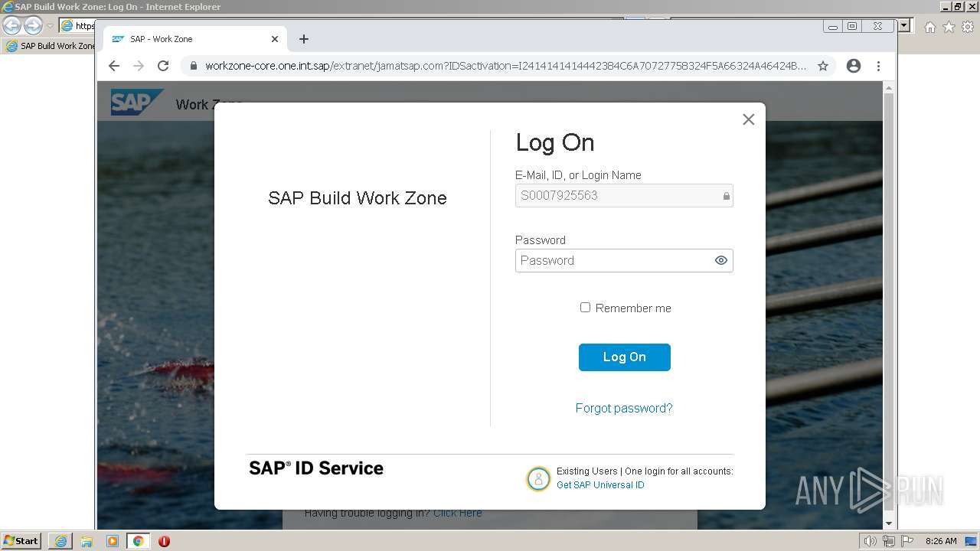980x551 pixels.
Task: Maximize the Chrome window
Action: click(x=852, y=26)
